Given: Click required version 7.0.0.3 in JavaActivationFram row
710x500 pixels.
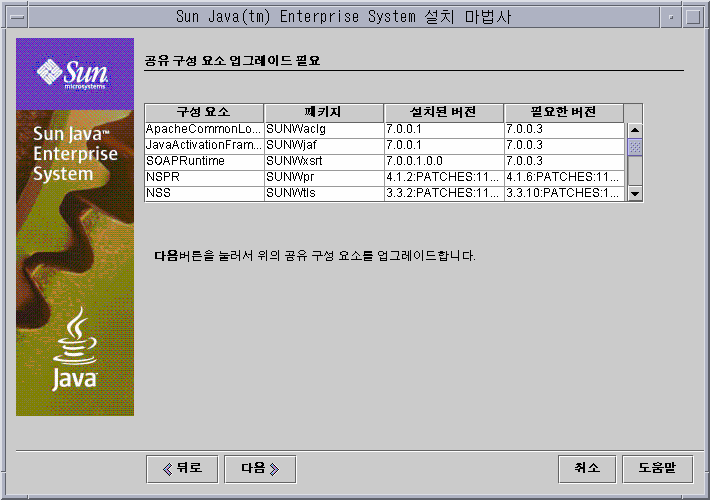Looking at the screenshot, I should click(x=564, y=146).
